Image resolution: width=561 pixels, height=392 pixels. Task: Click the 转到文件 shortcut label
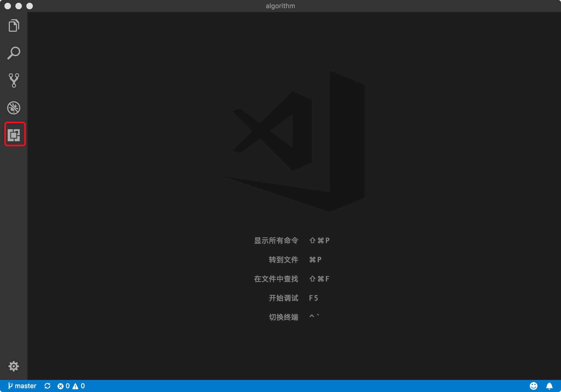tap(283, 260)
